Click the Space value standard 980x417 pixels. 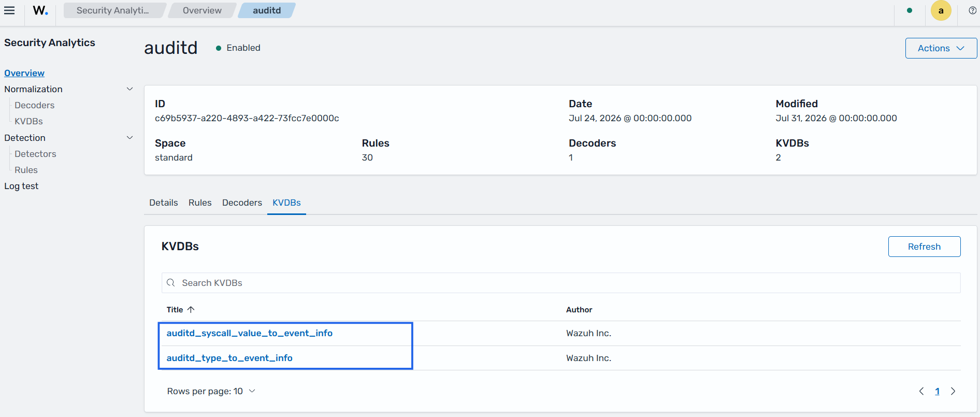174,157
